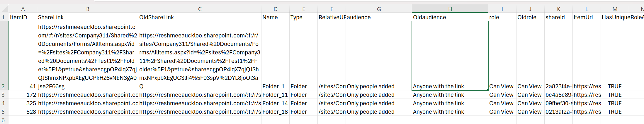
Task: Click cell with ItemID 528
Action: pyautogui.click(x=23, y=112)
